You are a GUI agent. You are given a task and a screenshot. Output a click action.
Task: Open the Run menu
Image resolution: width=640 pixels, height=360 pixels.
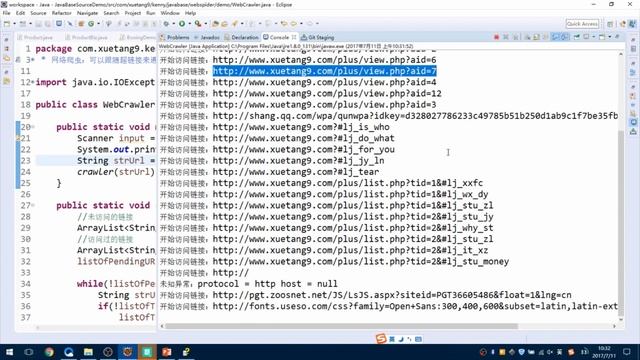(x=151, y=13)
